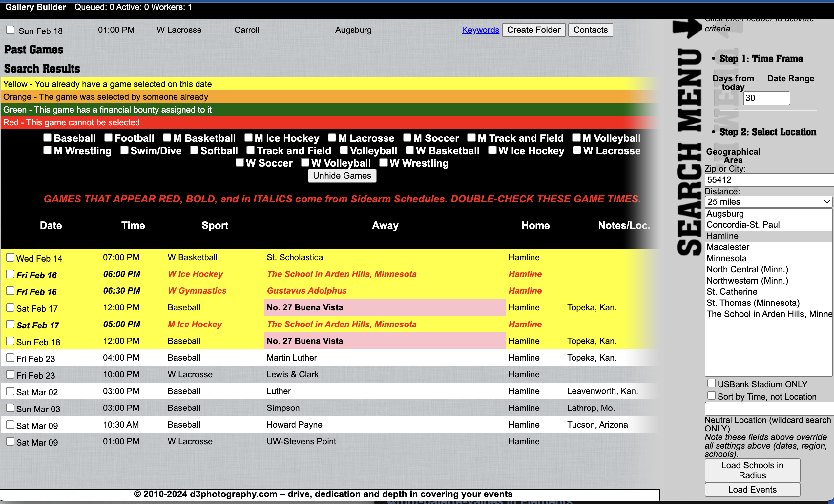Select the Wed Feb 14 game checkbox
834x504 pixels.
click(10, 258)
